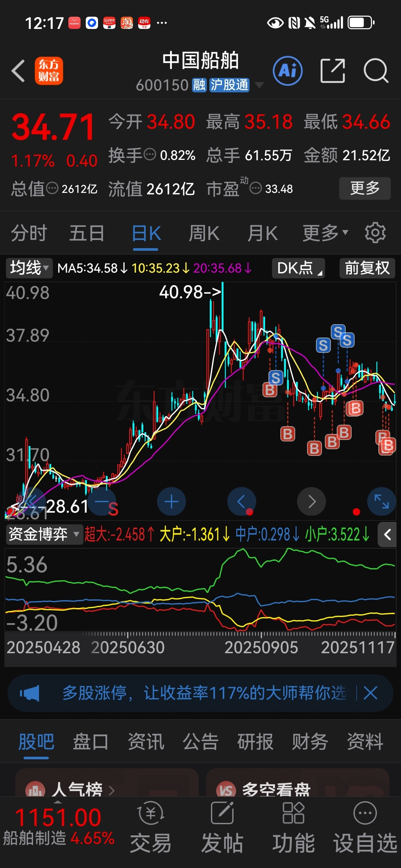Open the 东方财富 orange logo
This screenshot has height=868, width=401.
49,71
